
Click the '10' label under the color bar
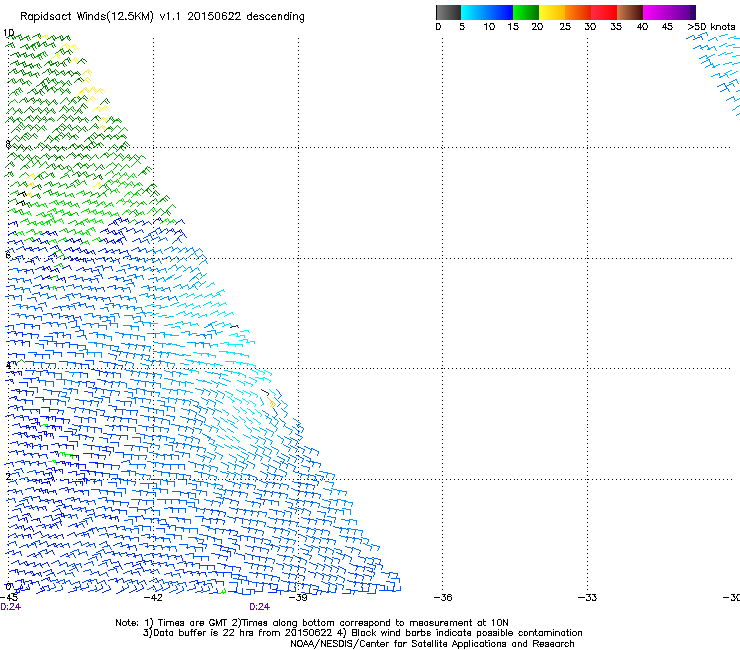[x=489, y=27]
